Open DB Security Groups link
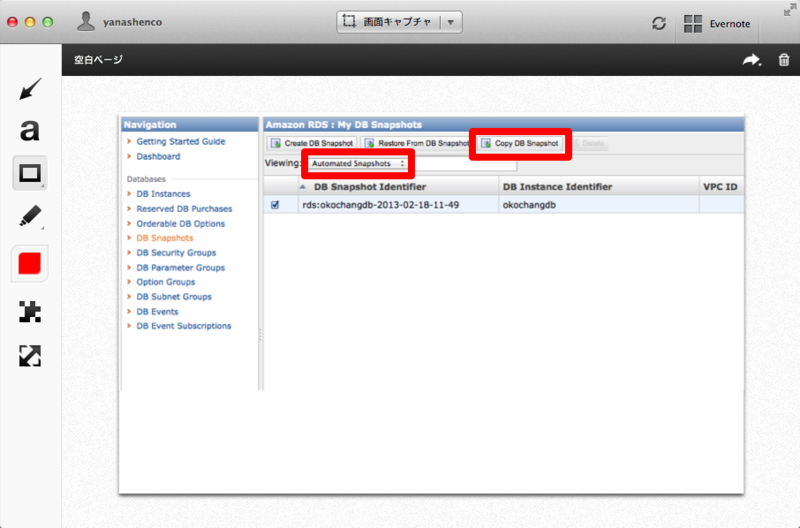Image resolution: width=800 pixels, height=528 pixels. 176,253
